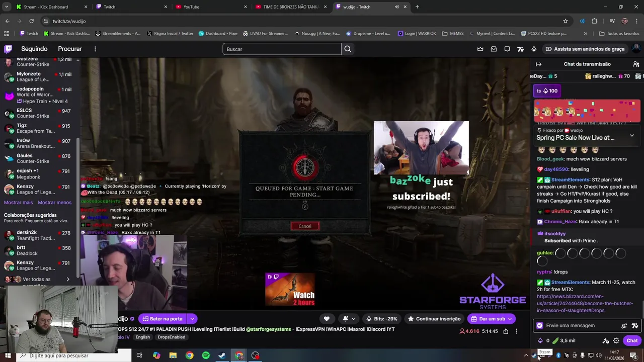Click the search magnifier button
This screenshot has width=644, height=362.
click(348, 49)
